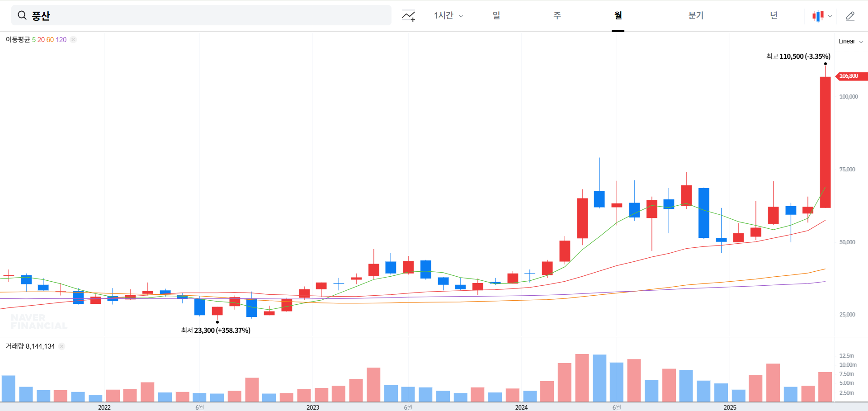Open the candlestick chart type dropdown
Screen dimensions: 868x411
822,16
